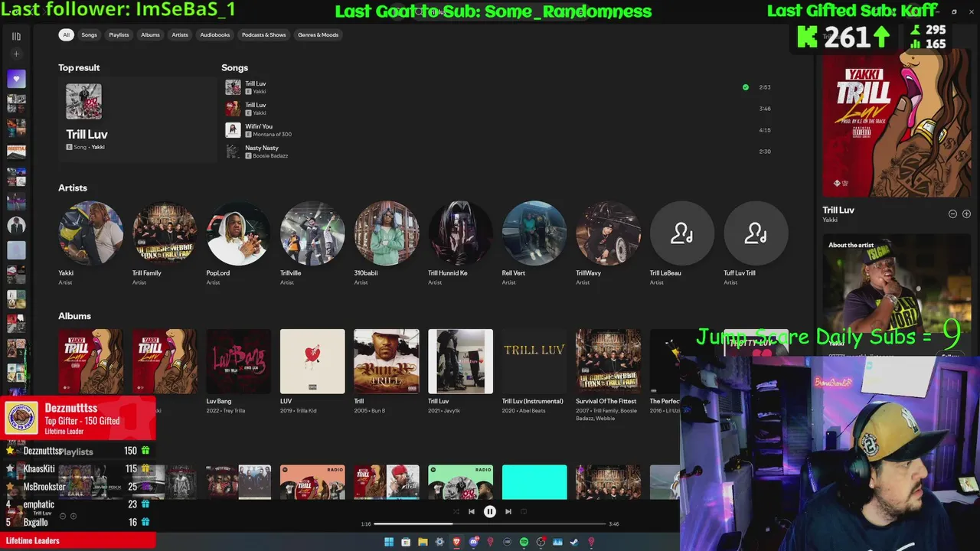This screenshot has width=980, height=551.
Task: Open Trill album by Bun B
Action: coord(387,361)
